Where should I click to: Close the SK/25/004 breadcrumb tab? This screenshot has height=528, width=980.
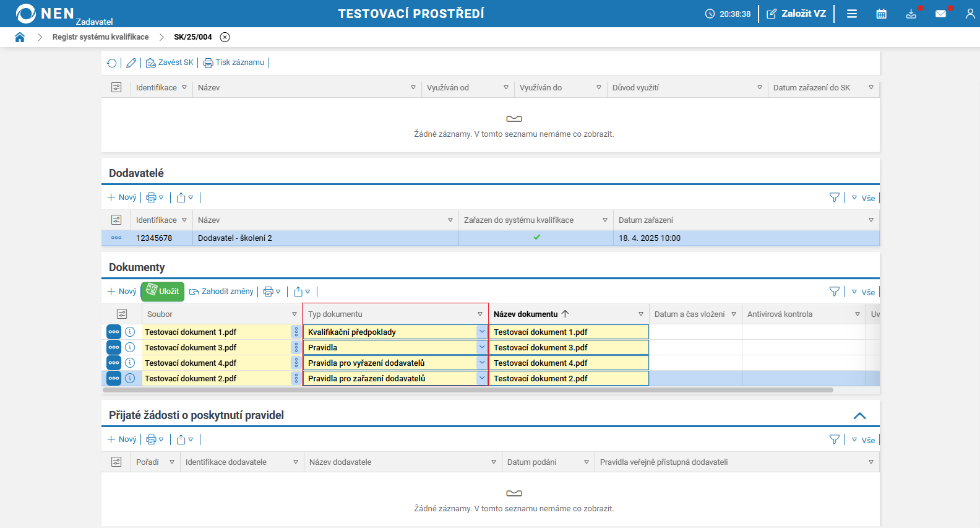(225, 37)
